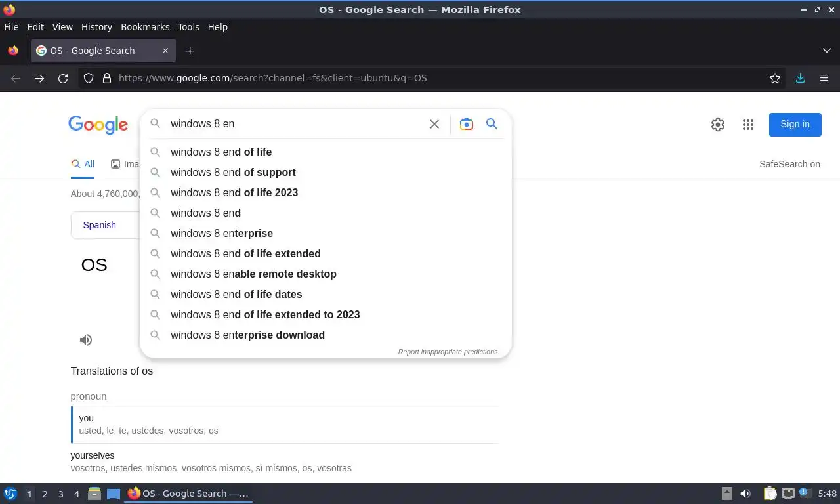840x504 pixels.
Task: Open Firefox application hamburger menu
Action: (824, 78)
